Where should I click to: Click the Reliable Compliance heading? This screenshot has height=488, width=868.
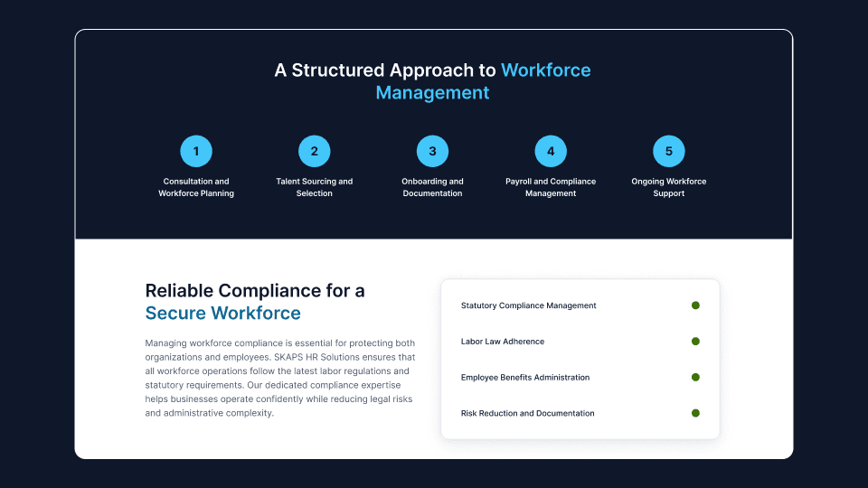(255, 302)
